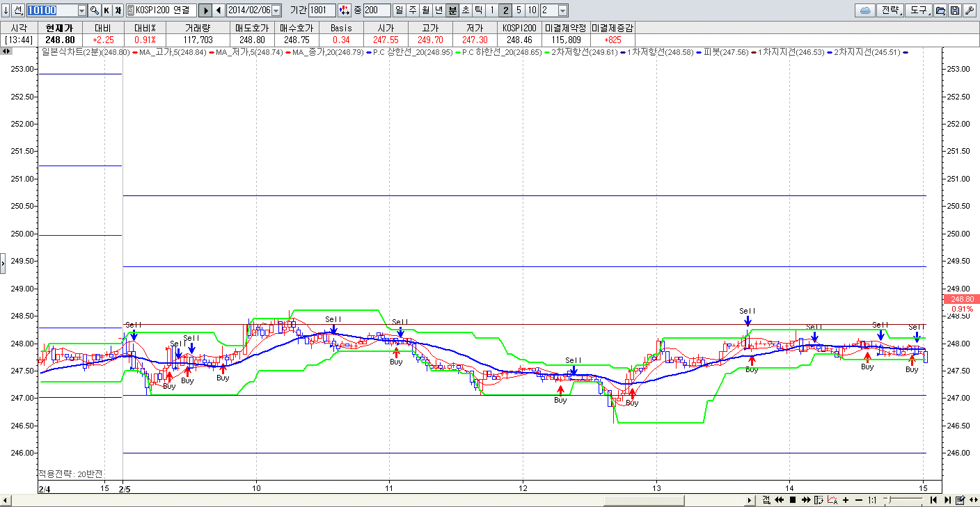Screen dimensions: 980x507
Task: Expand the minute interval combo box
Action: pyautogui.click(x=562, y=10)
